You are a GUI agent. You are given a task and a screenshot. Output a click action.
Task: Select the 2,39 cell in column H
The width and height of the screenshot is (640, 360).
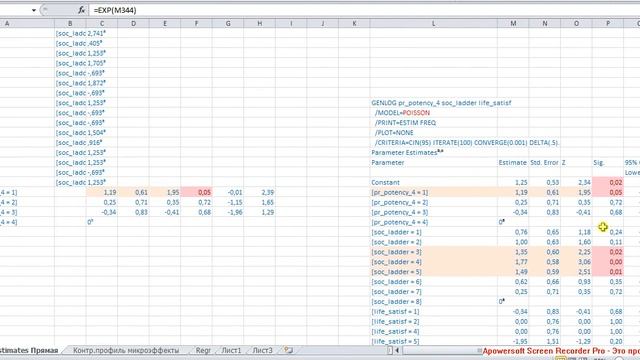[260, 192]
